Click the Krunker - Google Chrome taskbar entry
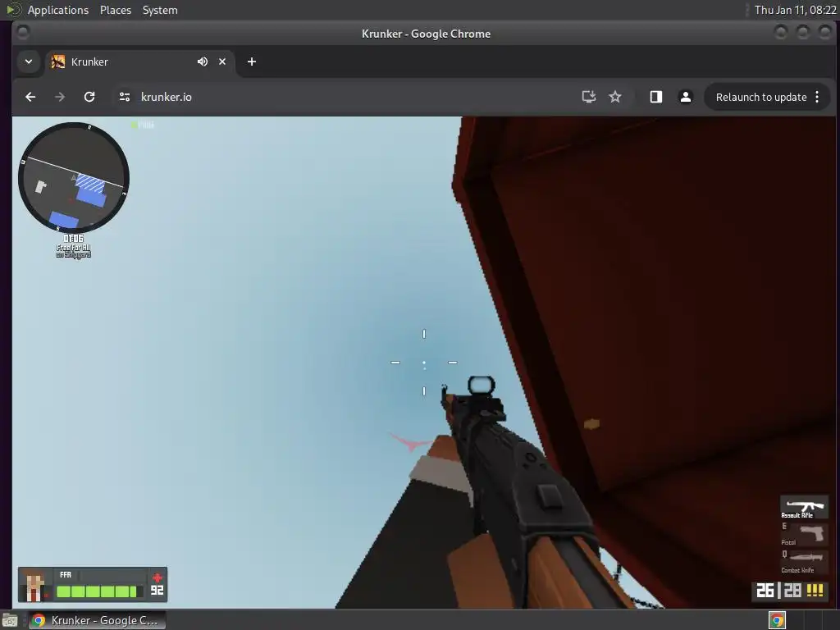This screenshot has height=630, width=840. coord(97,620)
